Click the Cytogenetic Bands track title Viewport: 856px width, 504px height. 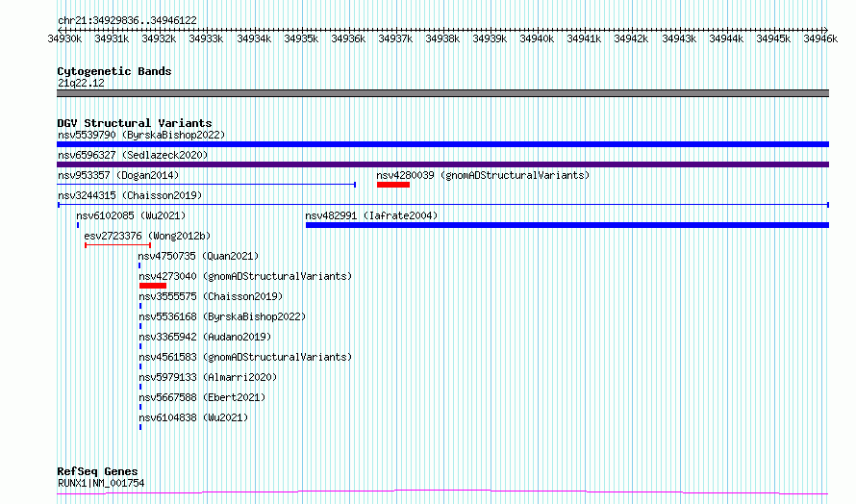(x=114, y=71)
